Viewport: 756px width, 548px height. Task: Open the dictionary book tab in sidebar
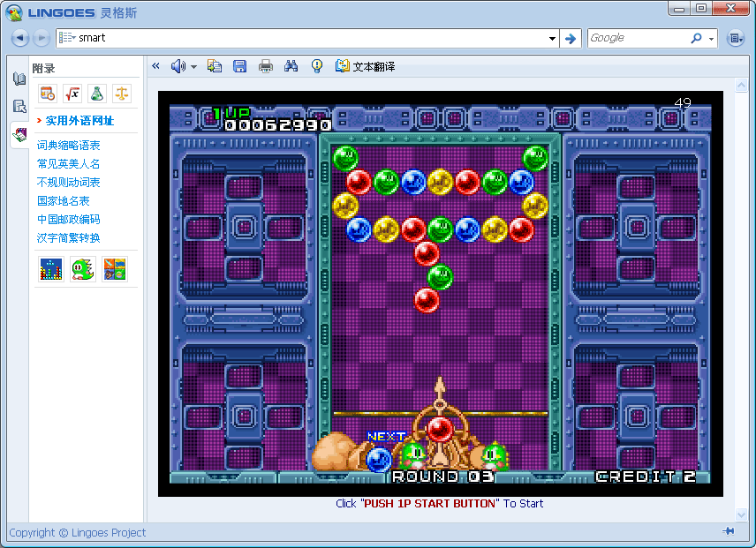[19, 79]
